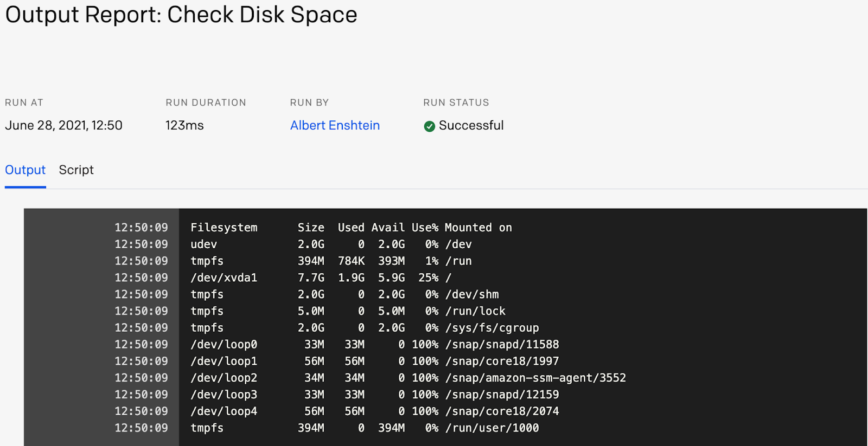Click the RUN BY label
The height and width of the screenshot is (446, 868).
point(309,102)
